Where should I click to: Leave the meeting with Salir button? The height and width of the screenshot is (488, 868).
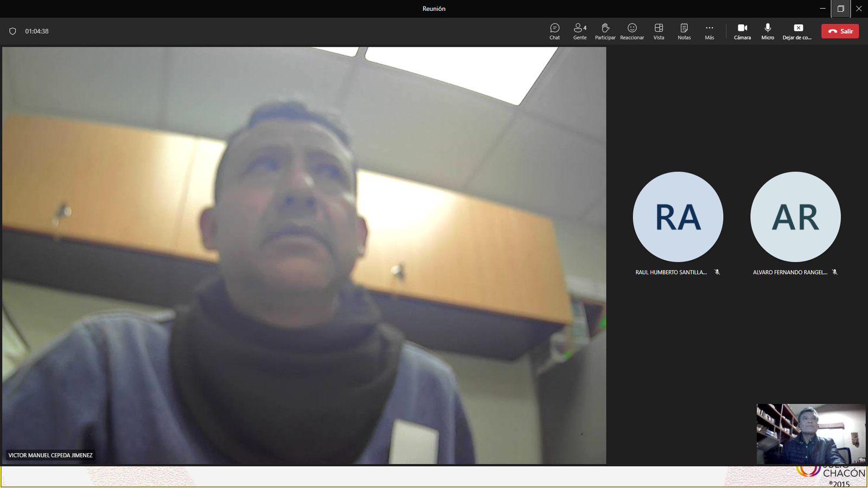click(840, 31)
